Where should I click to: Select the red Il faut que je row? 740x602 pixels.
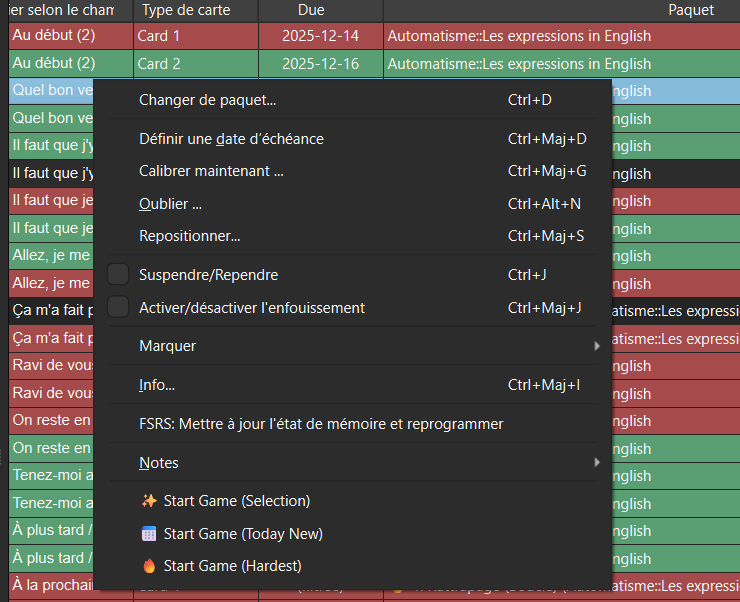51,201
